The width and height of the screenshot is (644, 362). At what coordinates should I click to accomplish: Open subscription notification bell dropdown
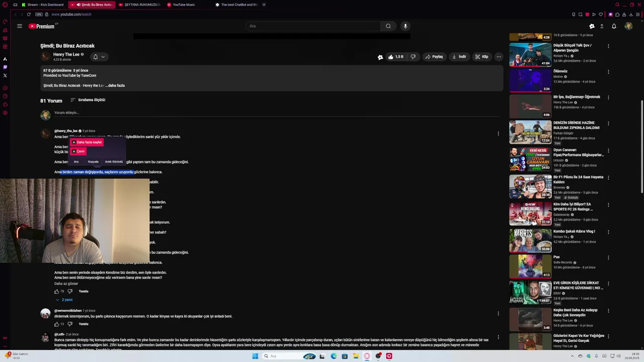pos(99,57)
